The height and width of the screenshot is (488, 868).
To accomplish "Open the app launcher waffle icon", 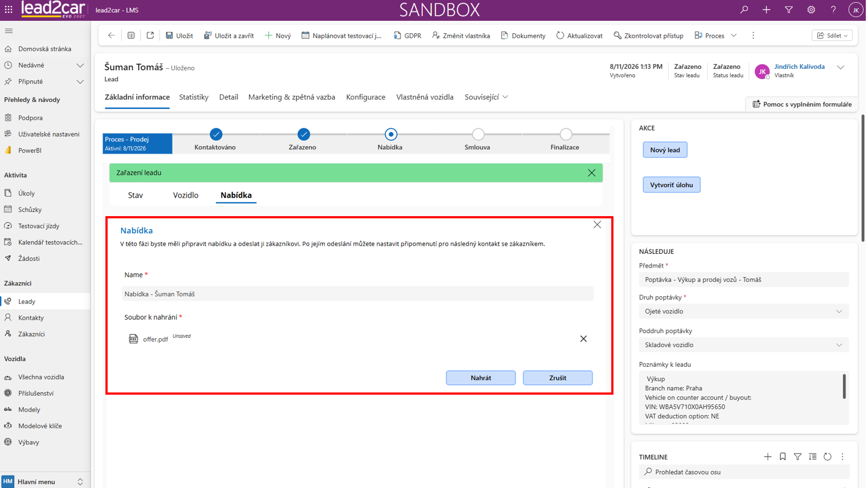I will [x=8, y=10].
